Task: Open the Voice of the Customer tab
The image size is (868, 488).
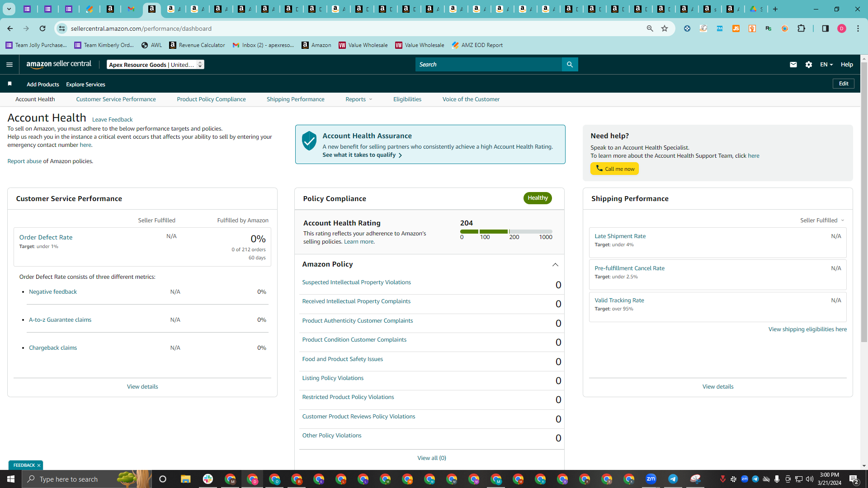Action: point(471,99)
